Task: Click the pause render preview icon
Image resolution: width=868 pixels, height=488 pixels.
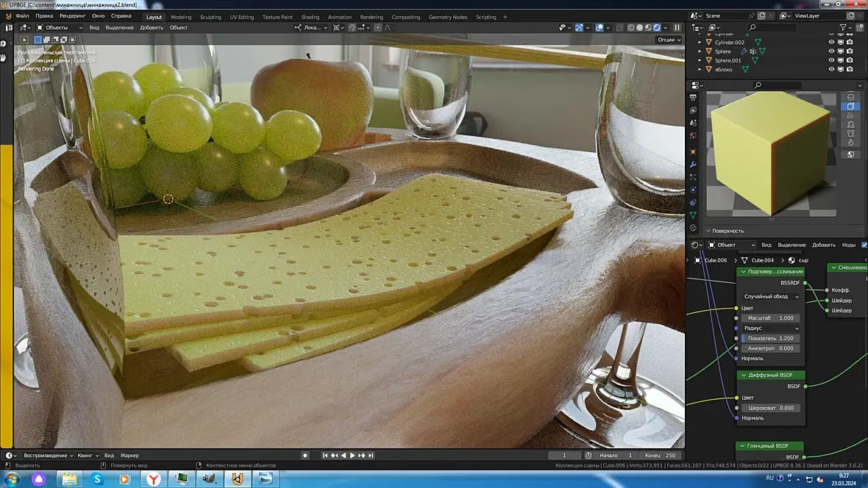Action: pyautogui.click(x=677, y=28)
